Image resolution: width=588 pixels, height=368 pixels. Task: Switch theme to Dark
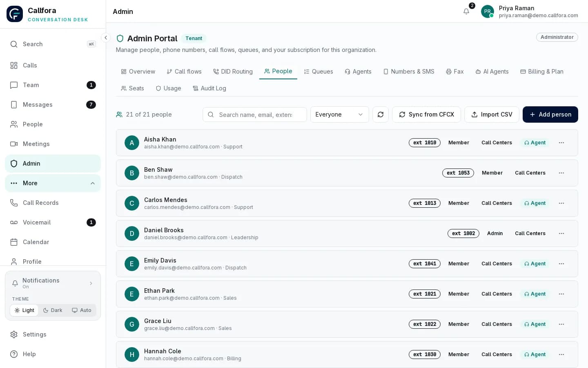53,310
